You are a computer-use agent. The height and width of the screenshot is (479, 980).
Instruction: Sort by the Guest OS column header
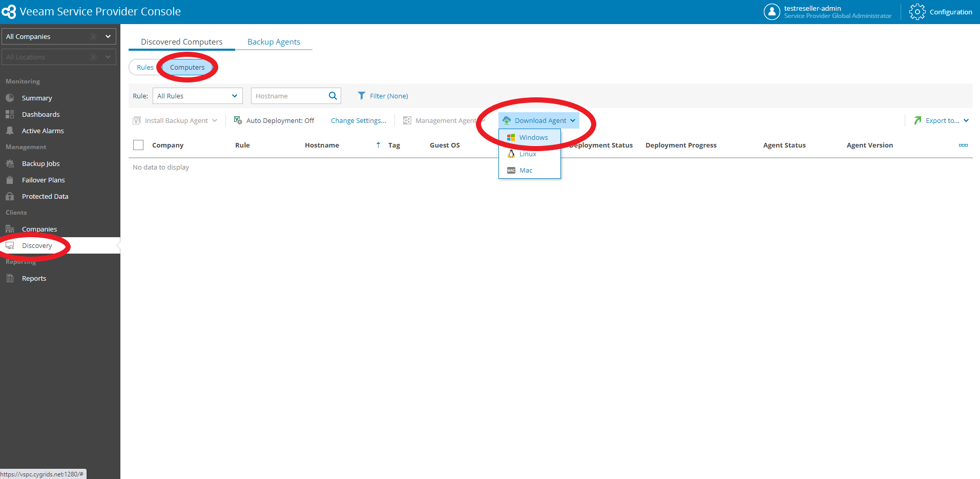(x=445, y=145)
